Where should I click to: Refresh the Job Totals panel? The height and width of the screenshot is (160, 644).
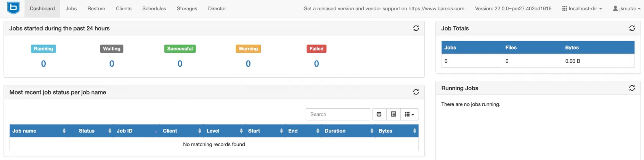[632, 28]
